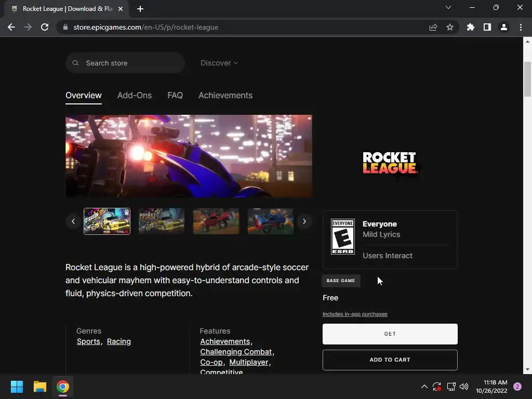Click the main trailer media preview
The image size is (532, 399).
point(189,156)
